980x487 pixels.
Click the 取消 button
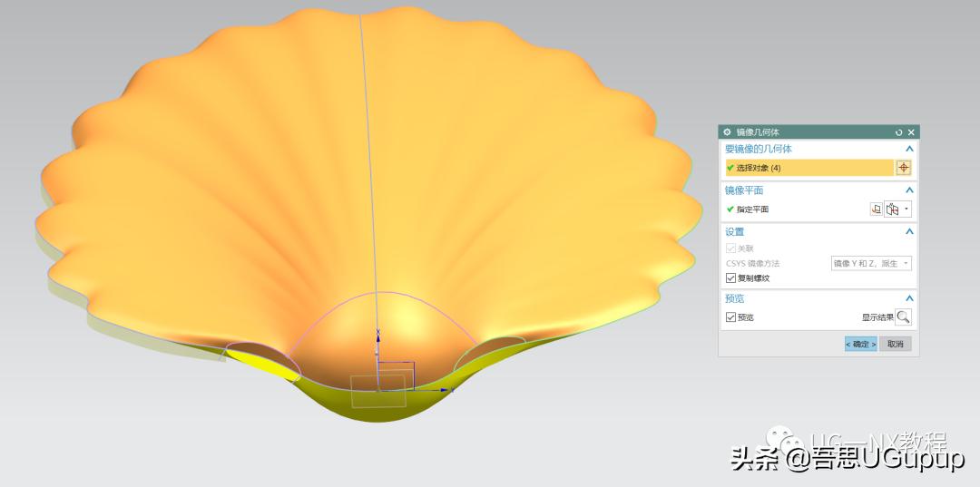click(895, 344)
